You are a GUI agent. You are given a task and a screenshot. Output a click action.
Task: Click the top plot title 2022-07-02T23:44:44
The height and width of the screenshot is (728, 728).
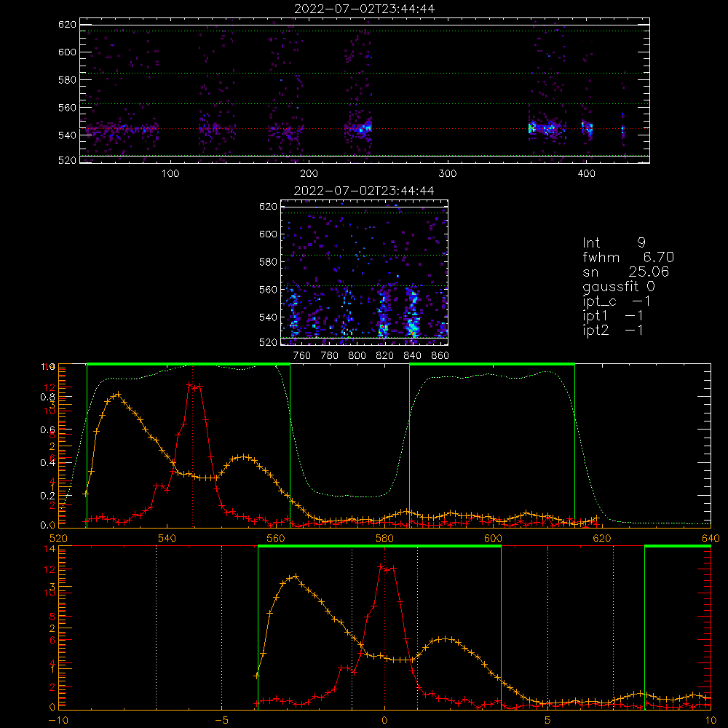365,9
